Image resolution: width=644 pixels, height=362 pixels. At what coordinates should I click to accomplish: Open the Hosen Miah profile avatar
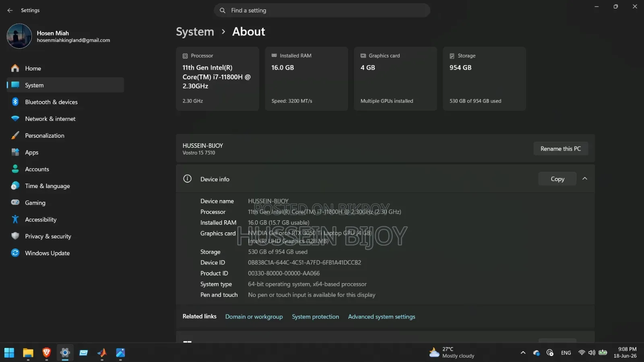pyautogui.click(x=19, y=36)
